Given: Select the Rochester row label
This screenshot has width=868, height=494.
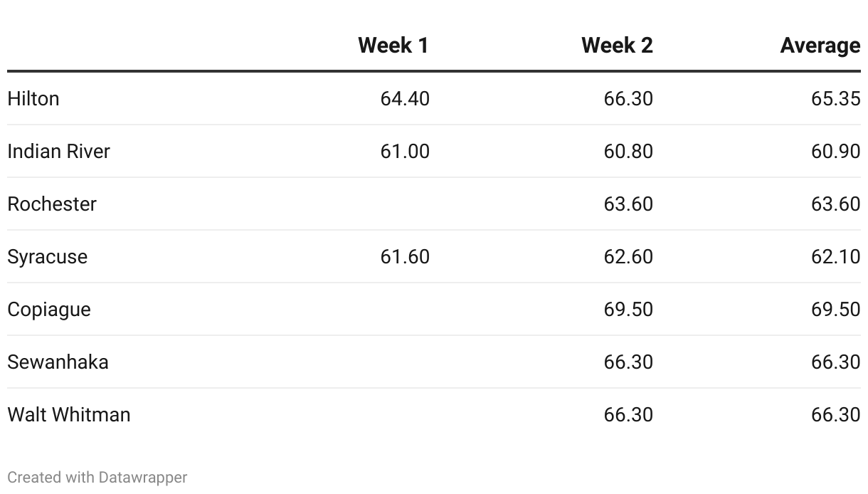Looking at the screenshot, I should [52, 204].
